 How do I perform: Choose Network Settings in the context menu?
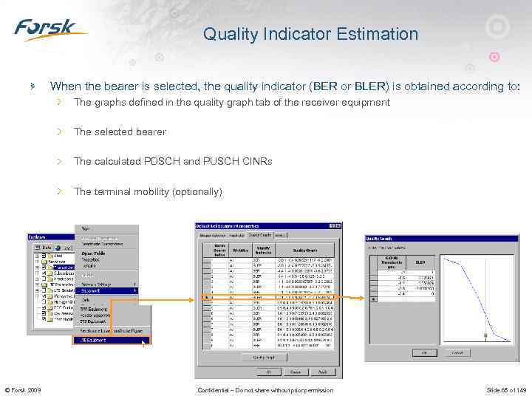click(106, 284)
